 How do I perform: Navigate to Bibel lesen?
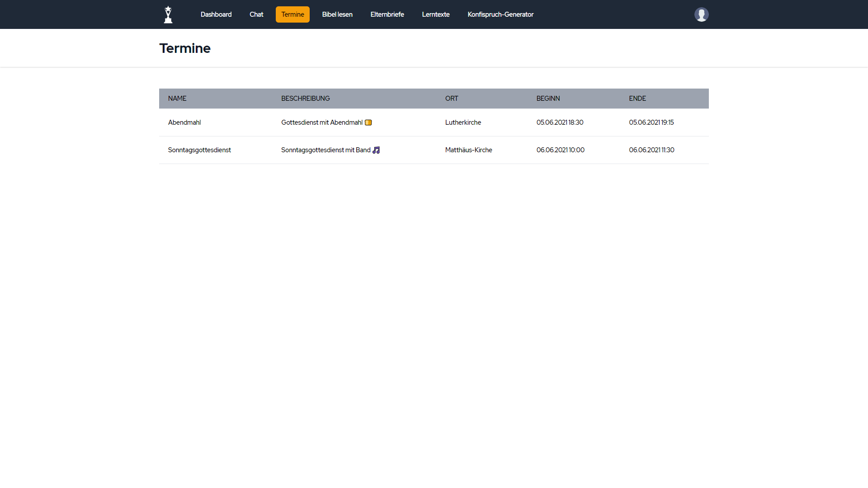[x=337, y=14]
